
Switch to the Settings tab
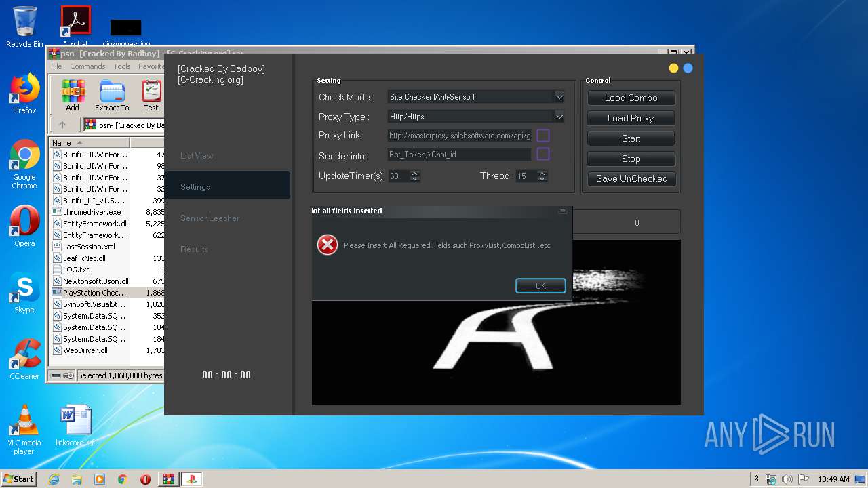(227, 186)
